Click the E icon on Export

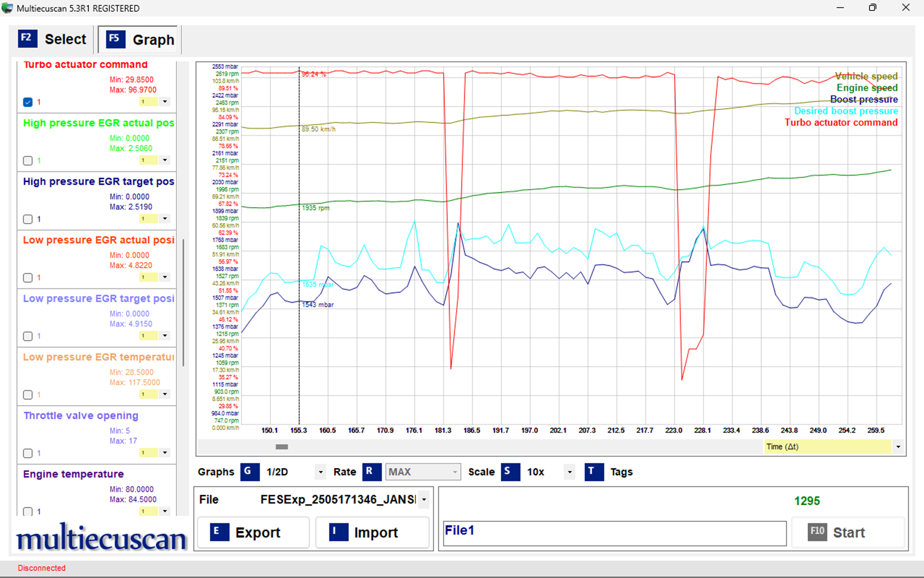coord(219,532)
